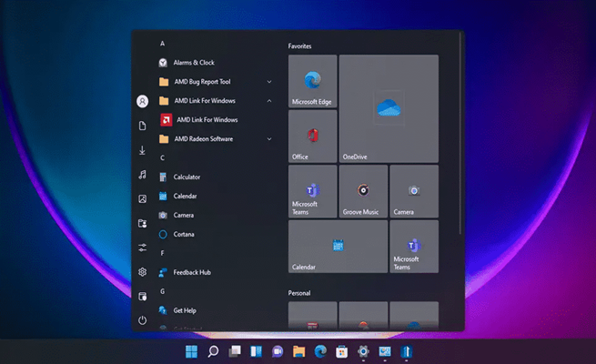Screen dimensions: 596x364
Task: Open Search from the taskbar
Action: (213, 351)
